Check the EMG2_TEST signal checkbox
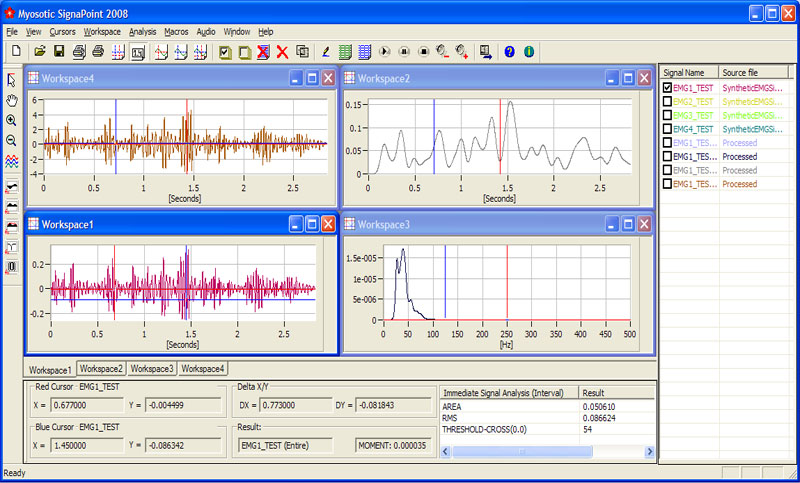The height and width of the screenshot is (483, 800). 667,101
